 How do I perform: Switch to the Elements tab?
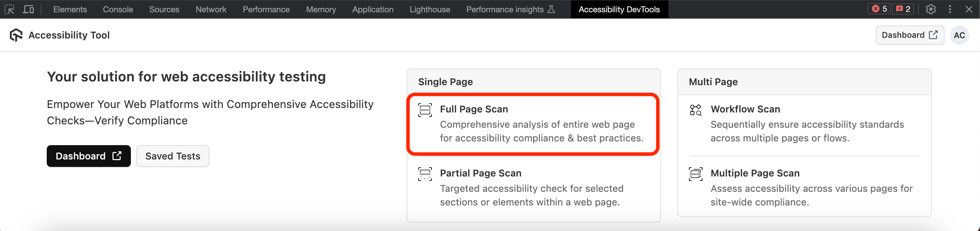coord(70,9)
